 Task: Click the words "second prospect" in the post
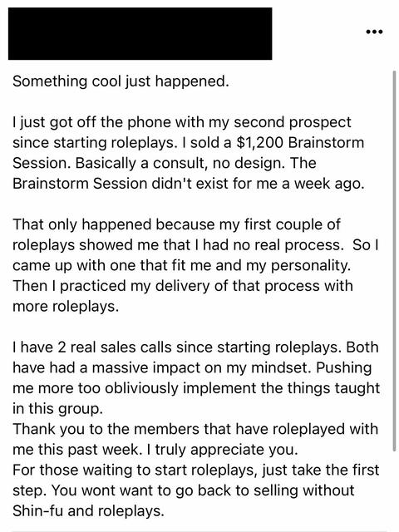293,122
